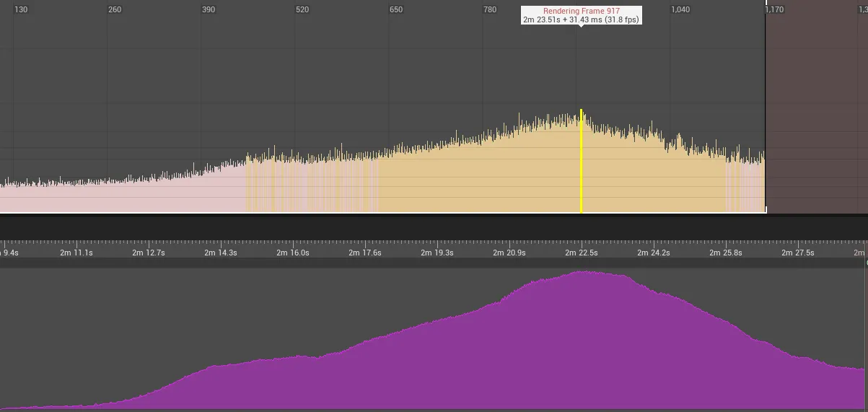Click the frame number label 1,170

pyautogui.click(x=774, y=9)
